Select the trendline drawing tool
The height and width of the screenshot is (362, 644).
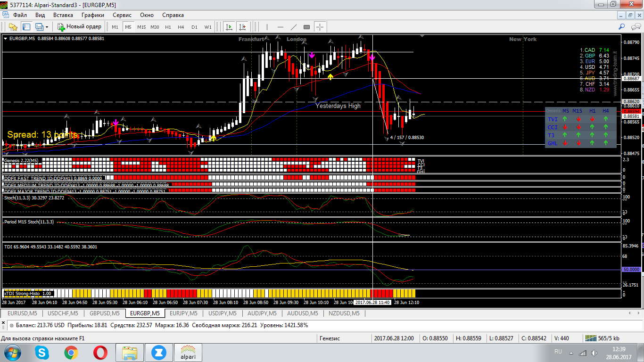point(293,27)
